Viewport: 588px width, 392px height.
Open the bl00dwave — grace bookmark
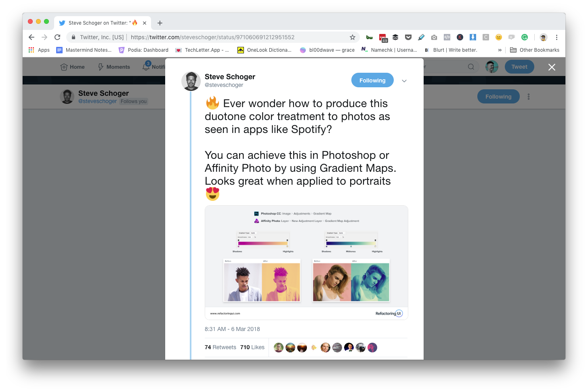click(327, 50)
